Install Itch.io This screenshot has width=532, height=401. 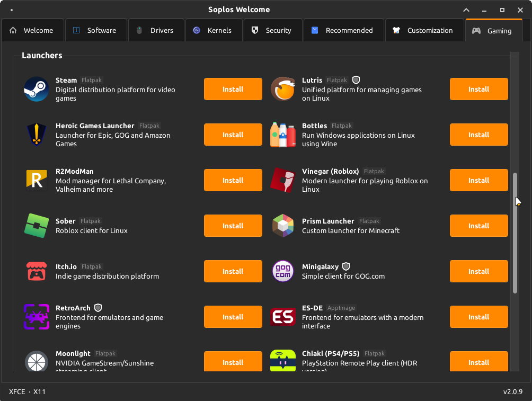tap(233, 271)
